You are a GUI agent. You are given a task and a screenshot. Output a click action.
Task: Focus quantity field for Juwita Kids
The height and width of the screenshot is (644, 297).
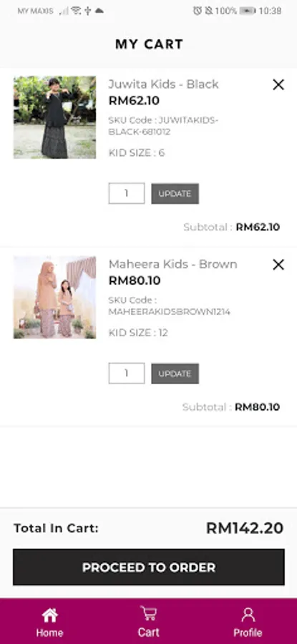[127, 193]
